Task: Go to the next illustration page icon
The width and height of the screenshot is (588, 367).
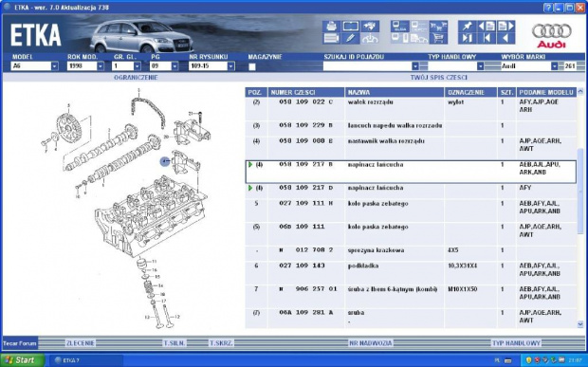Action: (x=505, y=27)
